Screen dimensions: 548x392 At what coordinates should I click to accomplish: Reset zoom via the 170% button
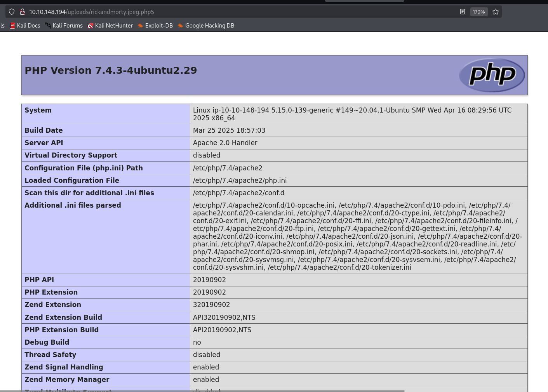(x=479, y=12)
